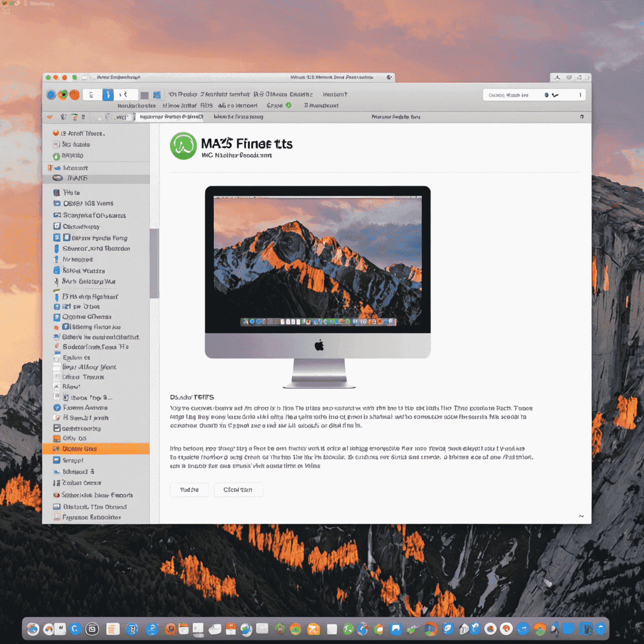This screenshot has width=644, height=644.
Task: Select the orange highlighted "Glonen Gns" sidebar row
Action: pos(96,449)
